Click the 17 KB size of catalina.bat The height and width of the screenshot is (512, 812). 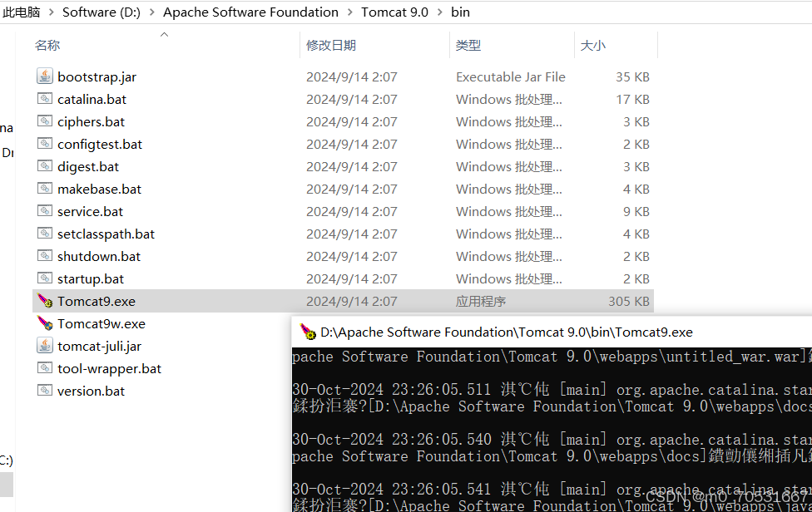[x=632, y=99]
